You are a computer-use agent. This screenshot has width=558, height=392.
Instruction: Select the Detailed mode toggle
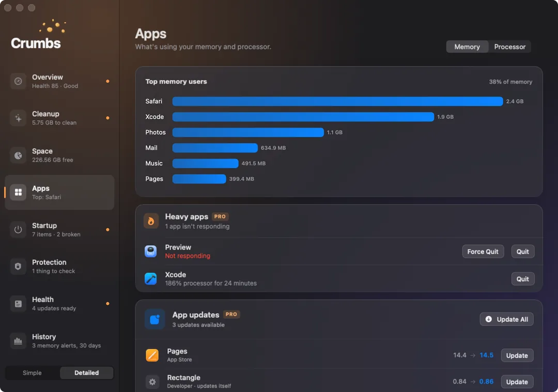click(86, 373)
